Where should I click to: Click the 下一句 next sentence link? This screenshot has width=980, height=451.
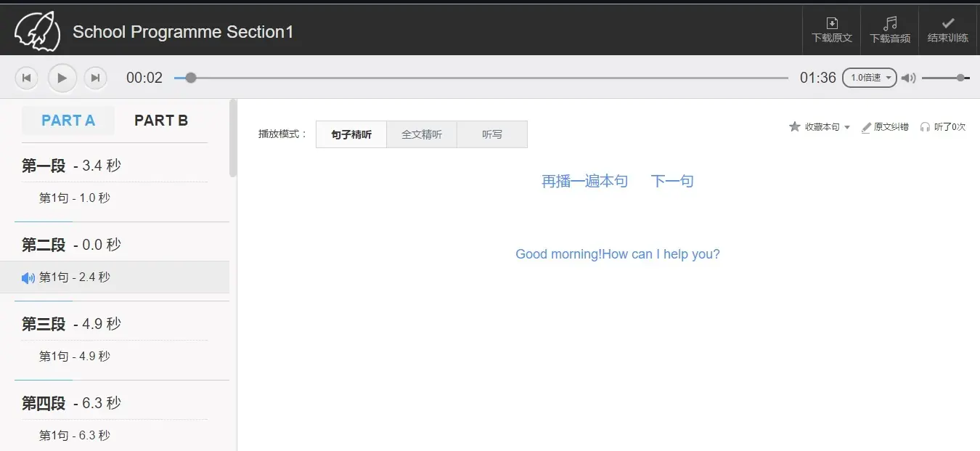[x=672, y=181]
